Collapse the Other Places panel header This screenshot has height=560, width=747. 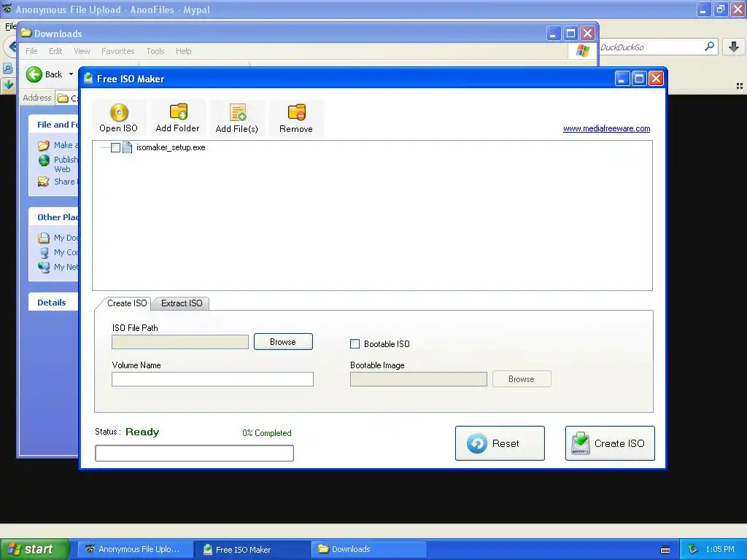[53, 217]
